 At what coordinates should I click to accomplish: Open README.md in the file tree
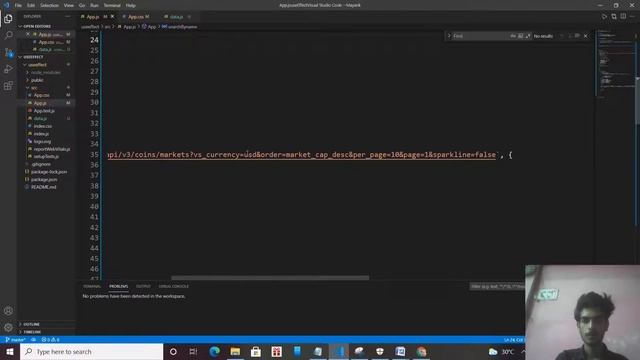coord(44,187)
